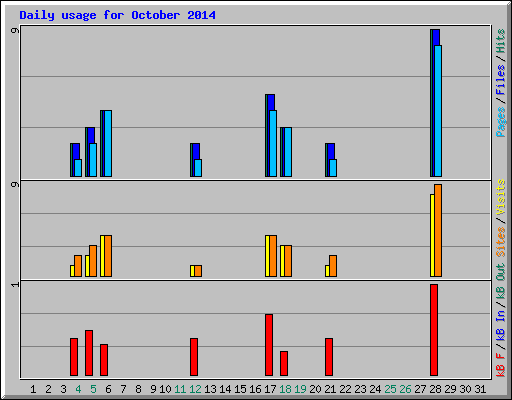Screen dimensions: 512x400
Task: Click the red kB bar for day 6
Action: pyautogui.click(x=104, y=360)
